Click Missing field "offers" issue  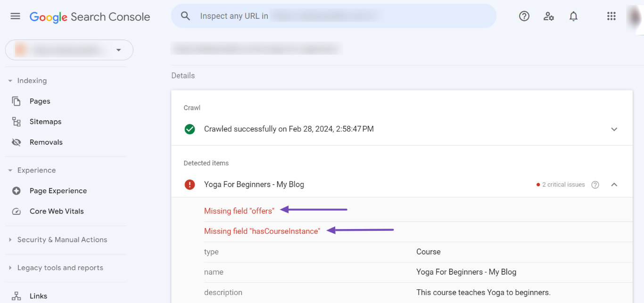click(x=239, y=211)
